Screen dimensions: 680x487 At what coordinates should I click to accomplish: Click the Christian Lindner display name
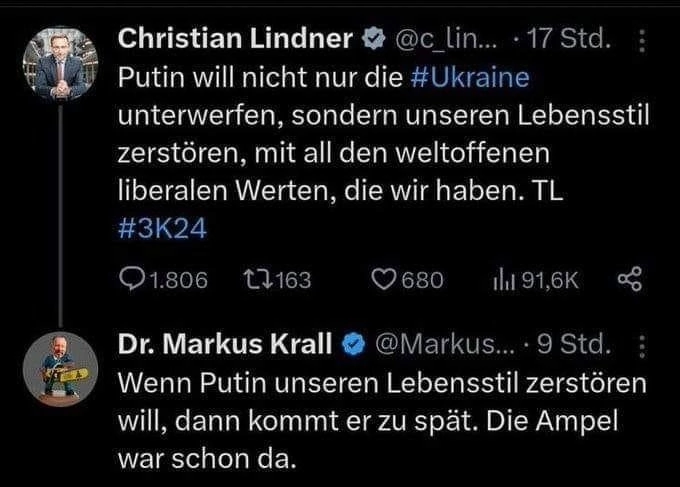tap(235, 40)
